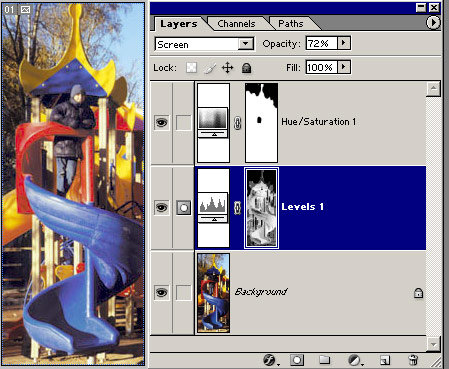
Task: Click the playground photo canvas
Action: (73, 183)
